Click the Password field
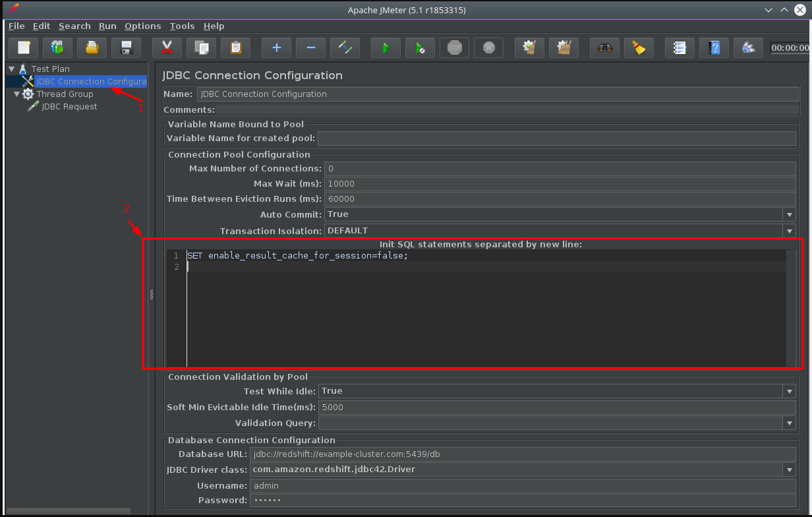This screenshot has height=517, width=812. [x=523, y=501]
